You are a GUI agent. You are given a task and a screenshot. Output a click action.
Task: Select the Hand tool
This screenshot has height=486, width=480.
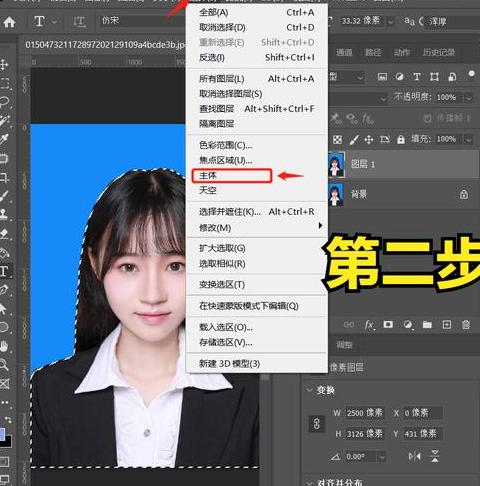tap(4, 346)
